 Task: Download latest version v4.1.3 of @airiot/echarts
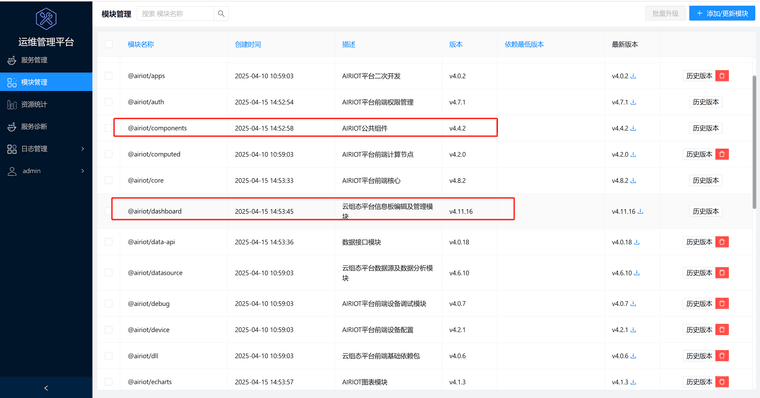click(x=633, y=382)
